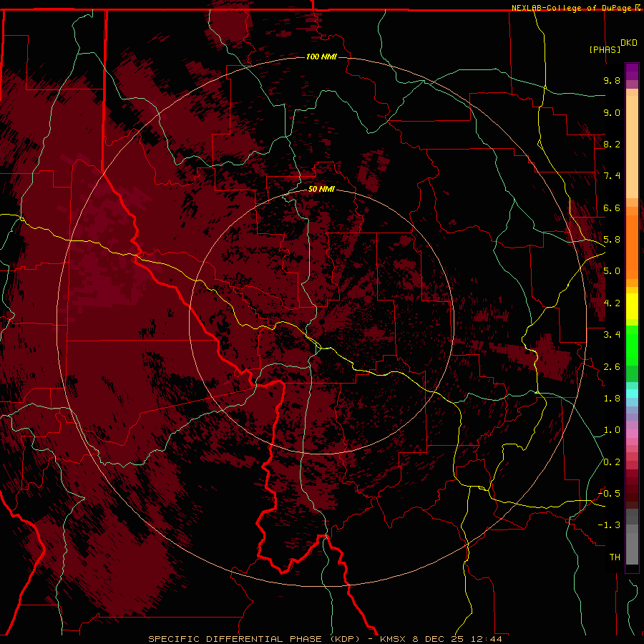The height and width of the screenshot is (644, 644).
Task: Click the DKD units label
Action: point(628,43)
